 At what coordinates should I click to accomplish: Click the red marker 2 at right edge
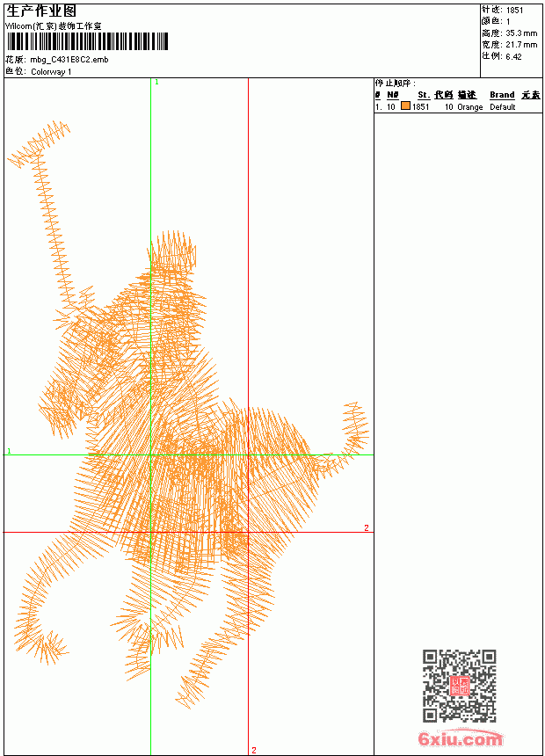click(x=367, y=528)
